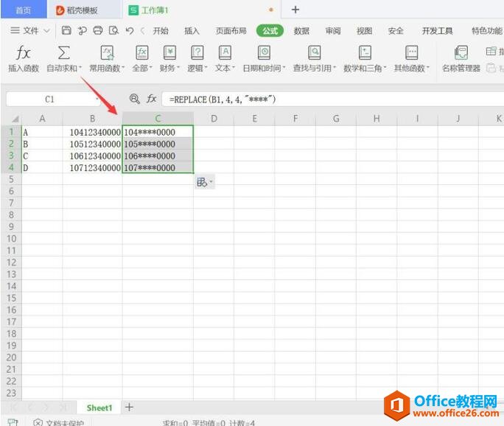Image resolution: width=504 pixels, height=426 pixels.
Task: Select column D header
Action: [214, 119]
